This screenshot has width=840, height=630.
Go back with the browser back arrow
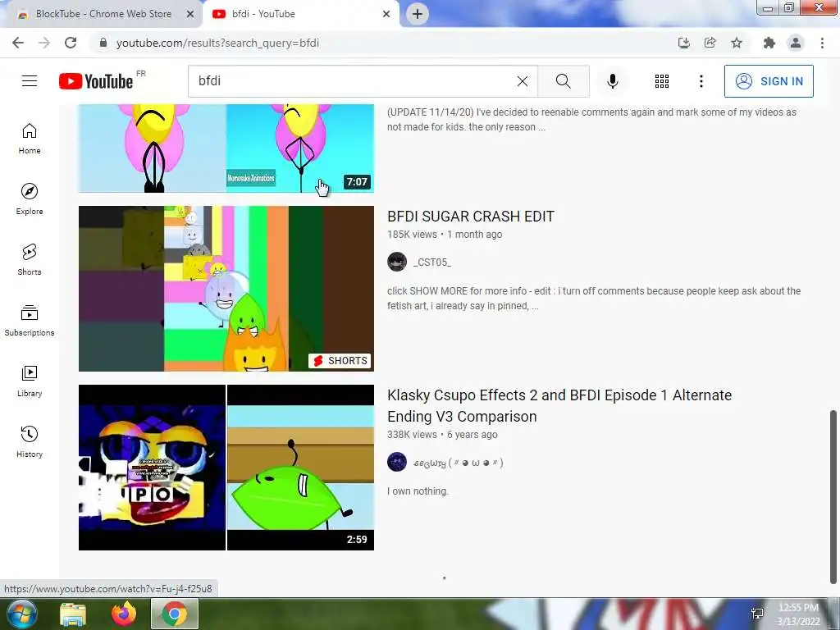tap(18, 43)
